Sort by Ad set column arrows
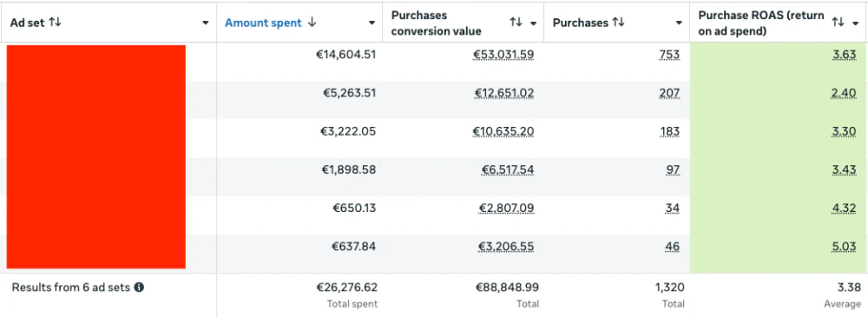Screen dimensions: 868x318 click(56, 23)
